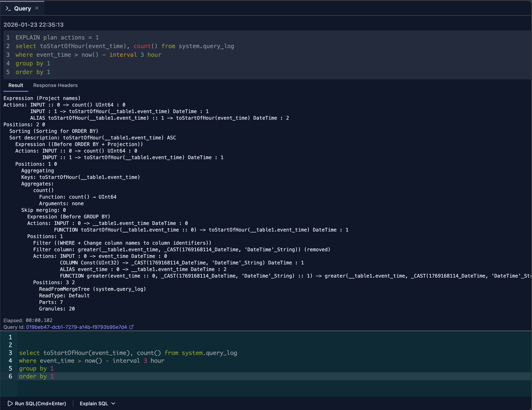
Task: Click the query timestamp 2026-01-23 22:35:13
Action: tap(33, 25)
